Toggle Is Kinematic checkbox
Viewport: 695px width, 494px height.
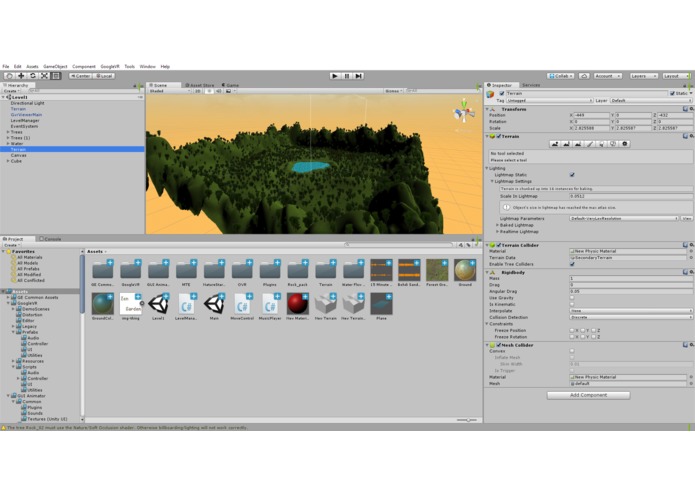[572, 304]
